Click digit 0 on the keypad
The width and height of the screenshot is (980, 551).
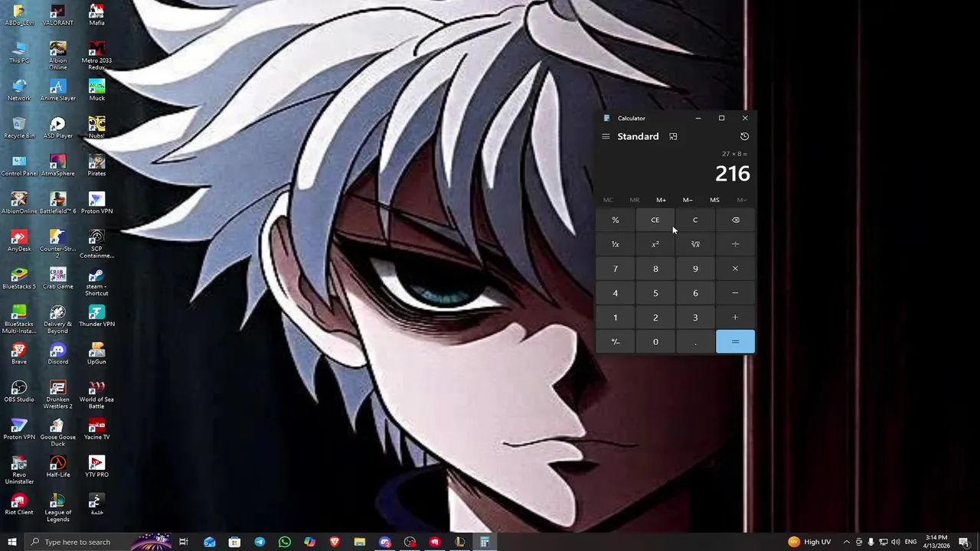click(655, 342)
